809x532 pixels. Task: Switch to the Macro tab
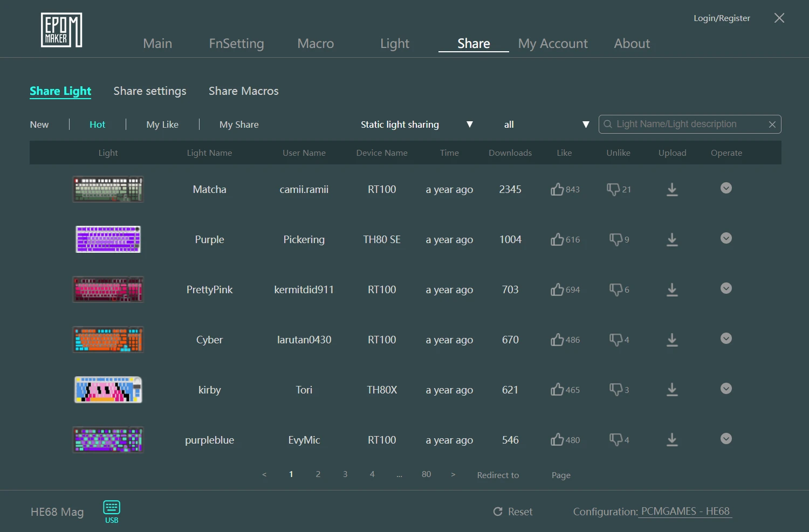pyautogui.click(x=316, y=44)
